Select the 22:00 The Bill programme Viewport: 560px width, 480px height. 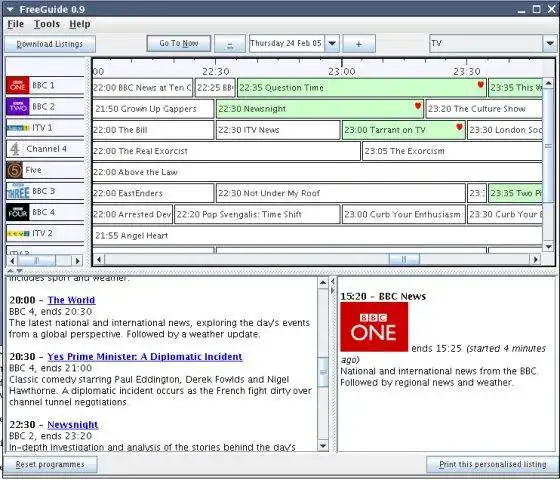(153, 130)
